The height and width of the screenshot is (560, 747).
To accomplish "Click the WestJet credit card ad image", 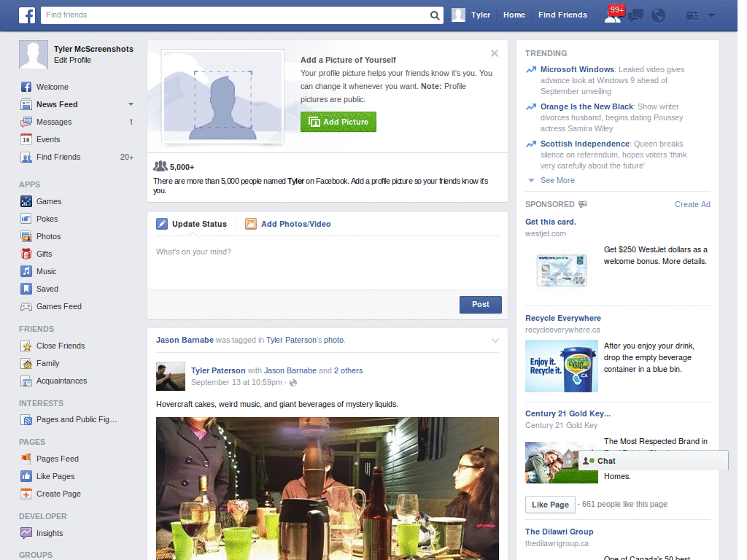I will (x=561, y=270).
